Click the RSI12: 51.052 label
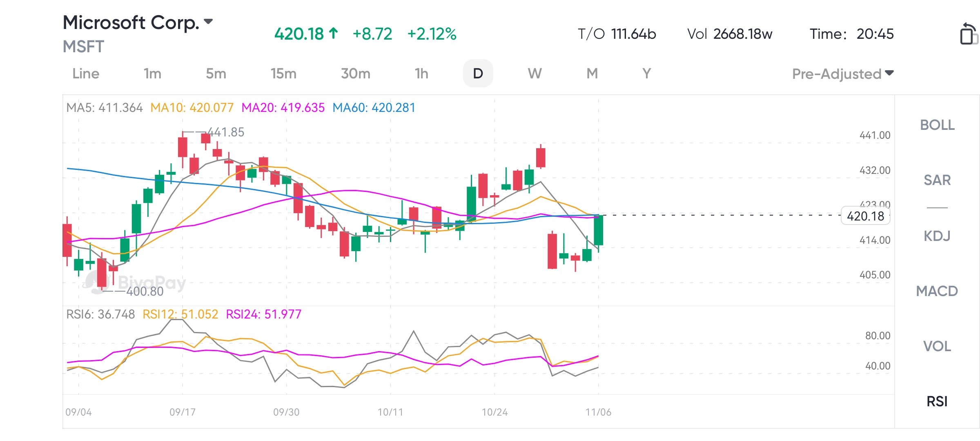This screenshot has height=441, width=980. [180, 314]
